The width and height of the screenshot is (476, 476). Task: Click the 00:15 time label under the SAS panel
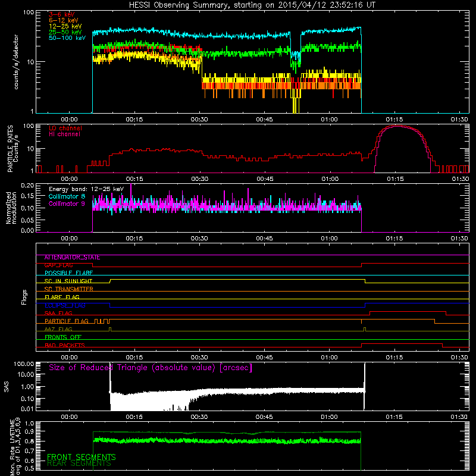(134, 417)
